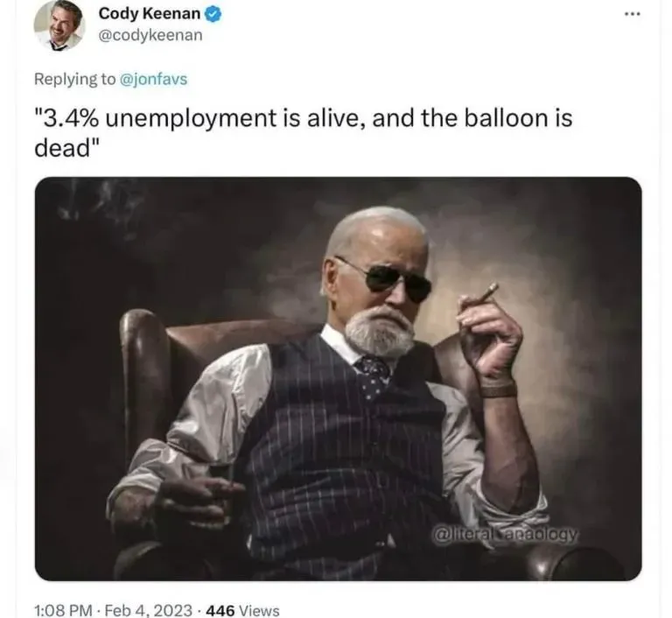Click the "Replying to" label
Screen dimensions: 672x618
tap(74, 80)
